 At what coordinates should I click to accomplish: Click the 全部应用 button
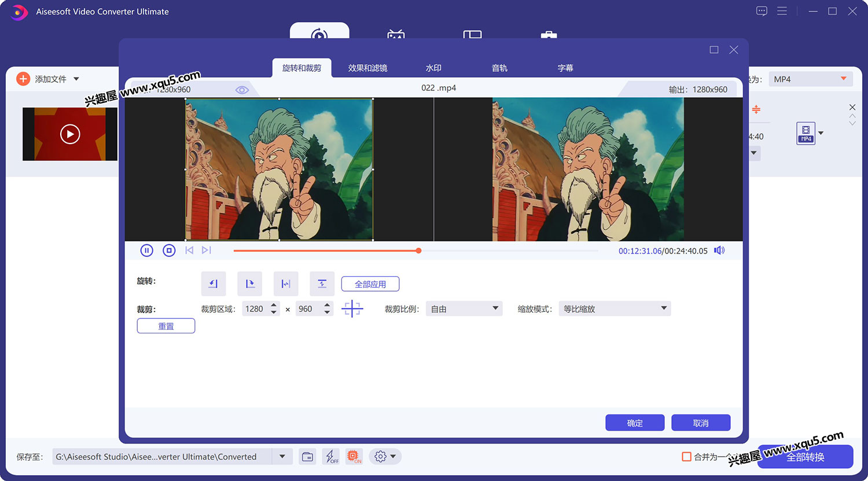click(370, 284)
